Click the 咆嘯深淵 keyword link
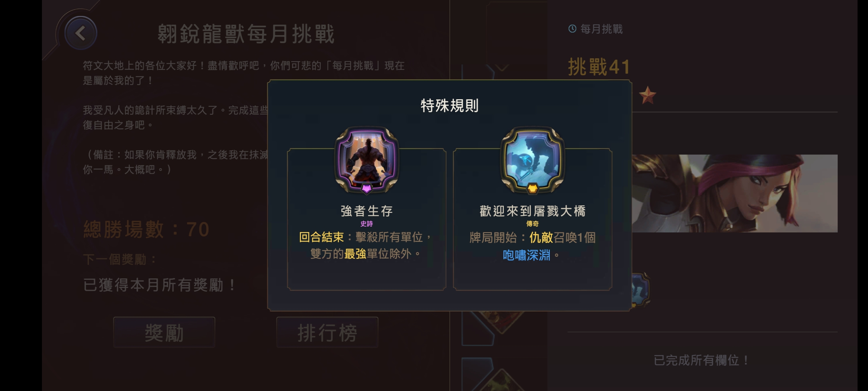 pyautogui.click(x=526, y=255)
